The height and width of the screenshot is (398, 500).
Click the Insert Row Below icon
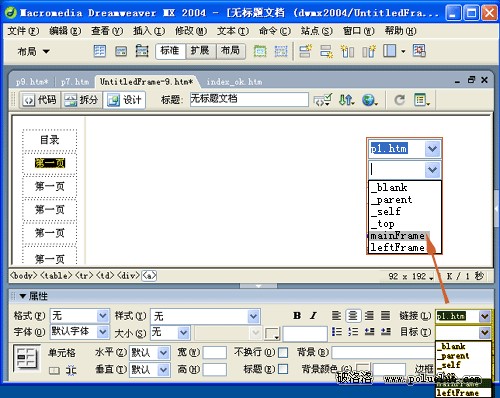pos(326,51)
